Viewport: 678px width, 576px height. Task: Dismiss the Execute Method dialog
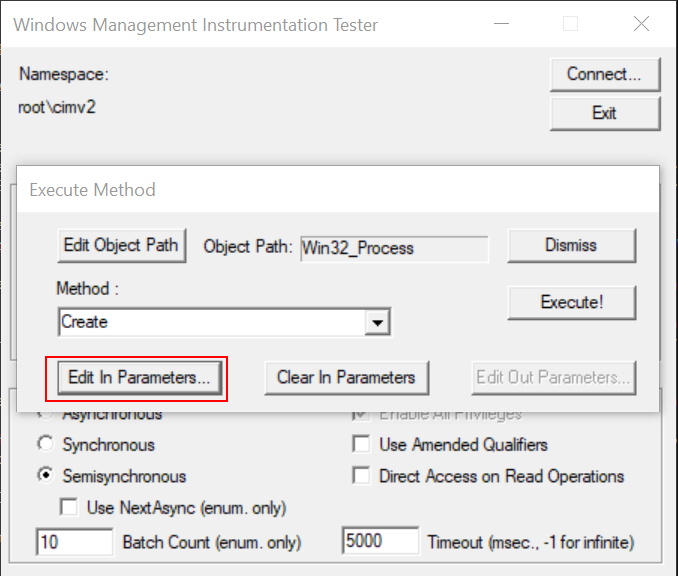tap(571, 245)
